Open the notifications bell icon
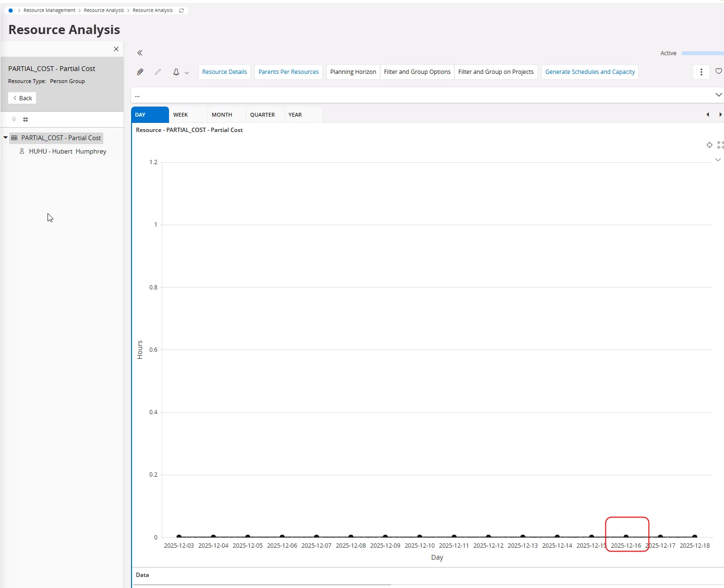Screen dimensions: 724x588 click(176, 72)
